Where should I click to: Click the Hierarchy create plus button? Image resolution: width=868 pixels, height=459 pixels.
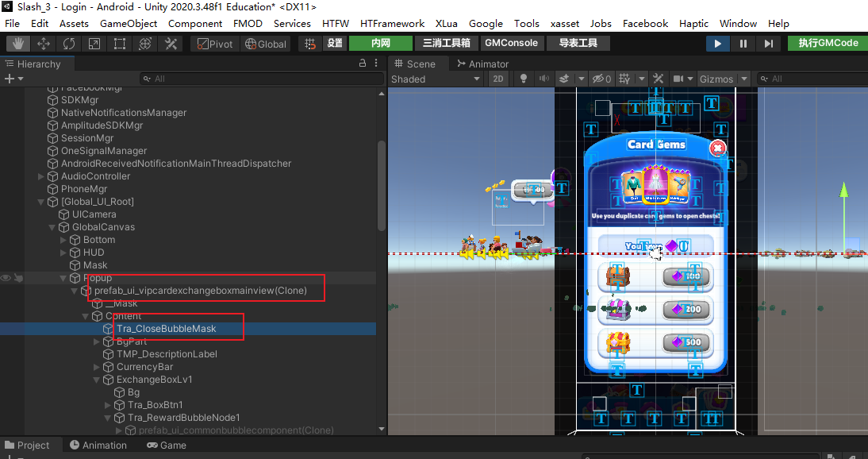[x=10, y=79]
